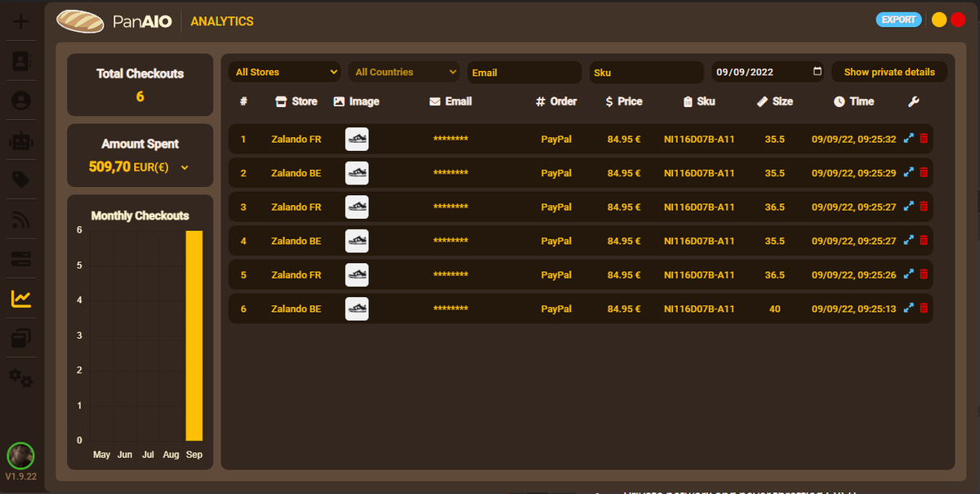Click the plus icon in the sidebar
This screenshot has width=980, height=494.
[x=21, y=20]
